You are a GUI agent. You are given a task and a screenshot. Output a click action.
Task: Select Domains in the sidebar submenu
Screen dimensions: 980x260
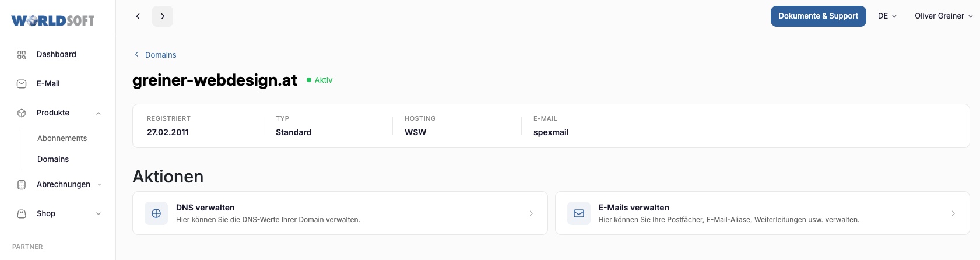(53, 160)
